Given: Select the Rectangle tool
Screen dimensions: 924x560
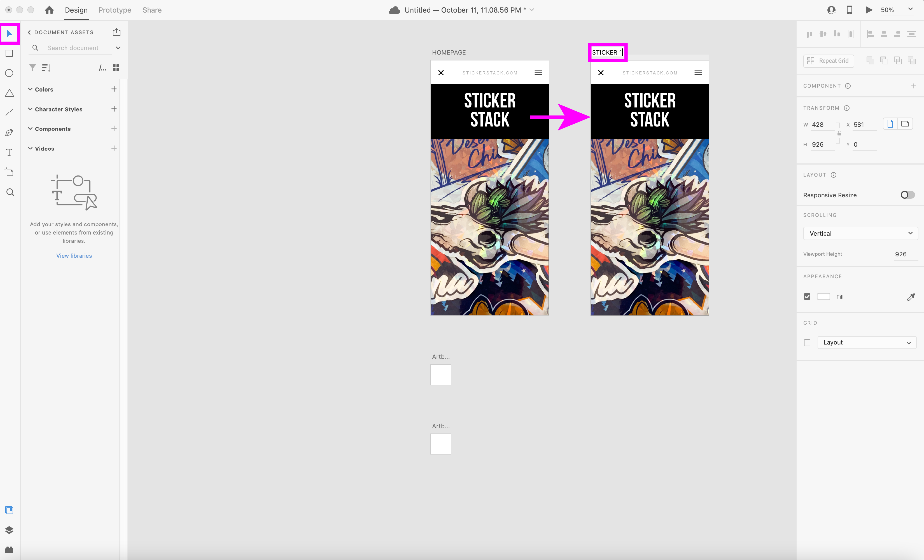Looking at the screenshot, I should (x=9, y=54).
